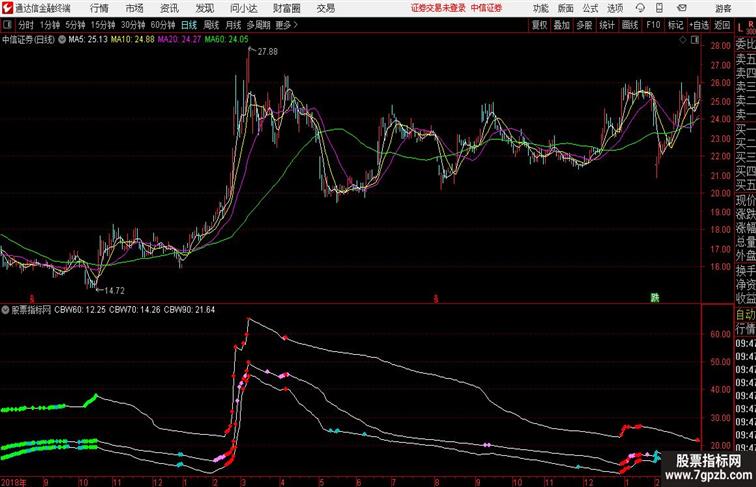Open the 股票指标网 indicator settings round icon
Viewport: 756px width, 487px height.
(x=5, y=310)
